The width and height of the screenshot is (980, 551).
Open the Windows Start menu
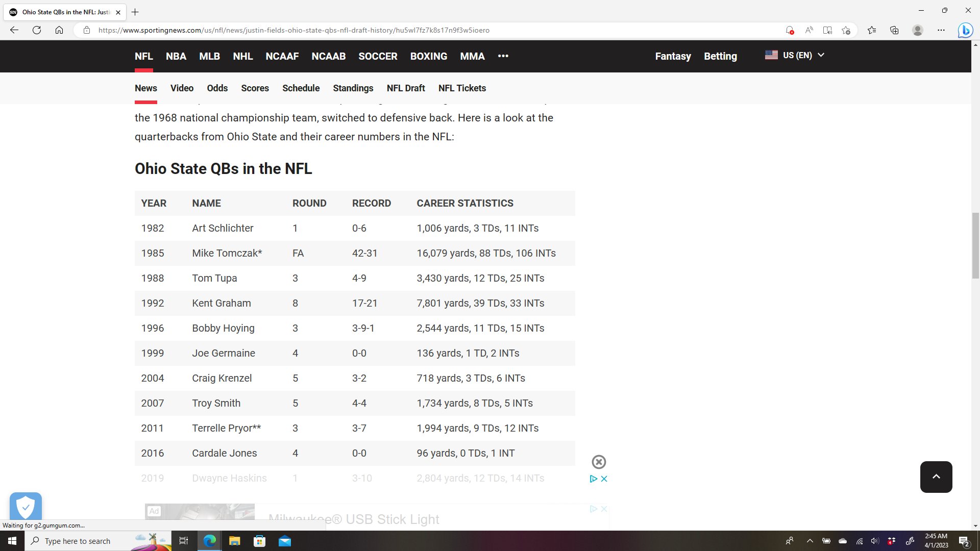[x=12, y=541]
